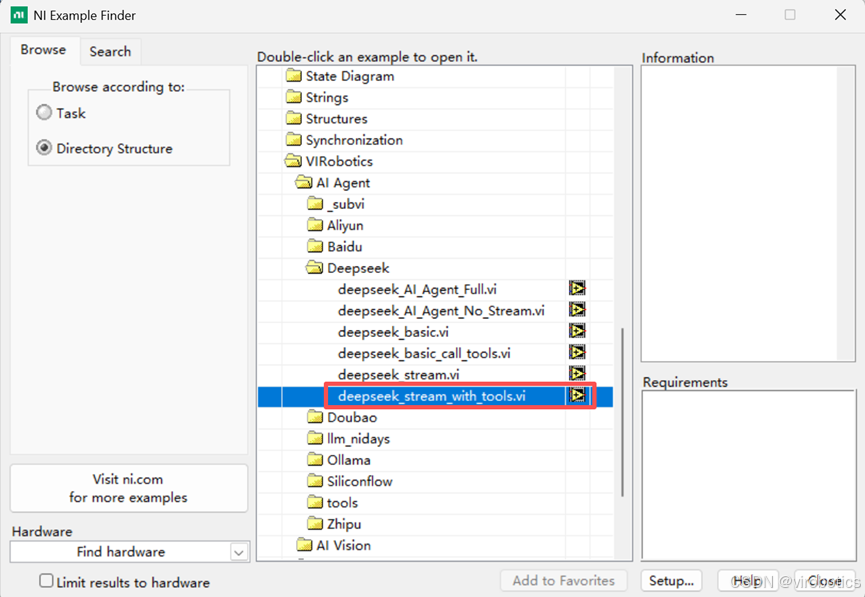Click the Synchronization folder icon

click(x=294, y=140)
